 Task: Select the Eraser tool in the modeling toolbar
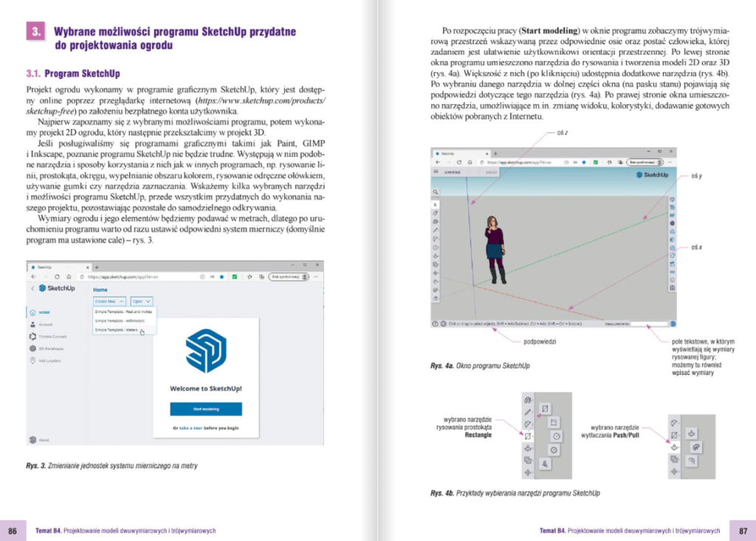click(x=436, y=213)
